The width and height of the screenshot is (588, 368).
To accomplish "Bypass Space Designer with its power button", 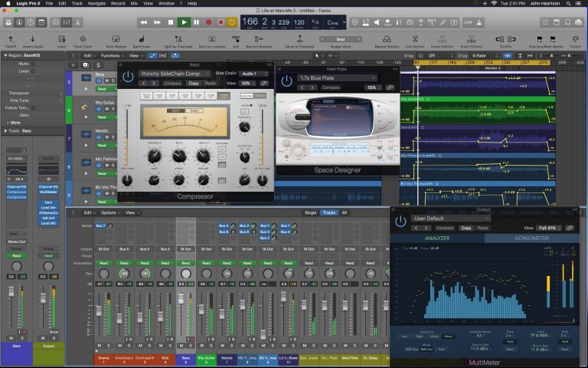I will pyautogui.click(x=286, y=81).
